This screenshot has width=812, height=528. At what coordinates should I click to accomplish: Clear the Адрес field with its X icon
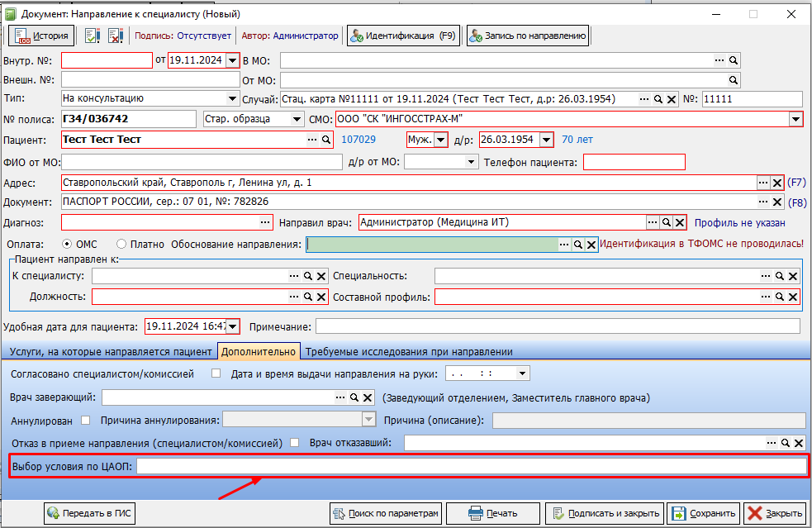[776, 182]
